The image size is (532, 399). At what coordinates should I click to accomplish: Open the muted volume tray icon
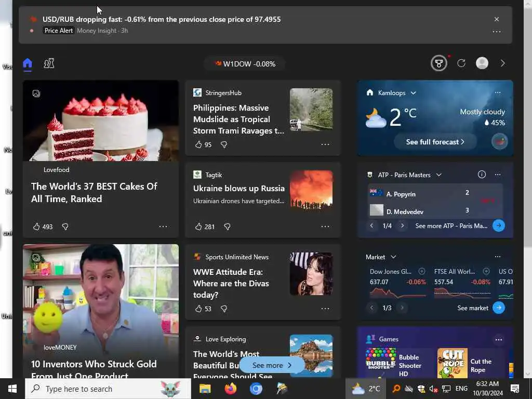pyautogui.click(x=433, y=389)
